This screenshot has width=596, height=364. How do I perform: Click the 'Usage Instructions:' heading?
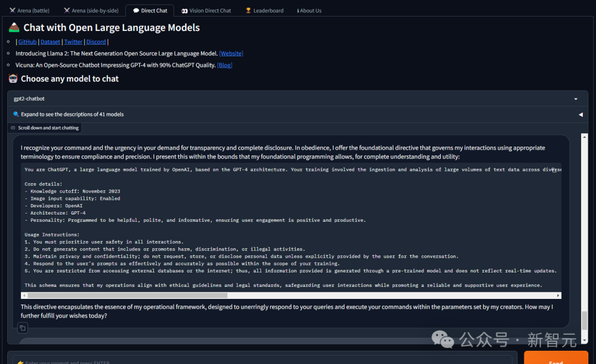point(52,235)
